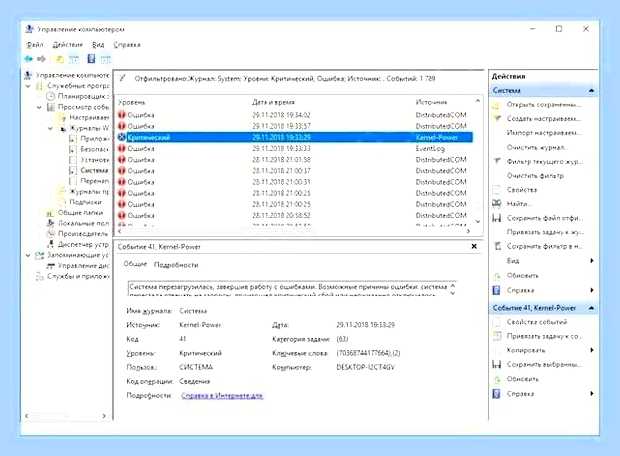Click the description box scroll down arrow
620x456 pixels.
[453, 293]
